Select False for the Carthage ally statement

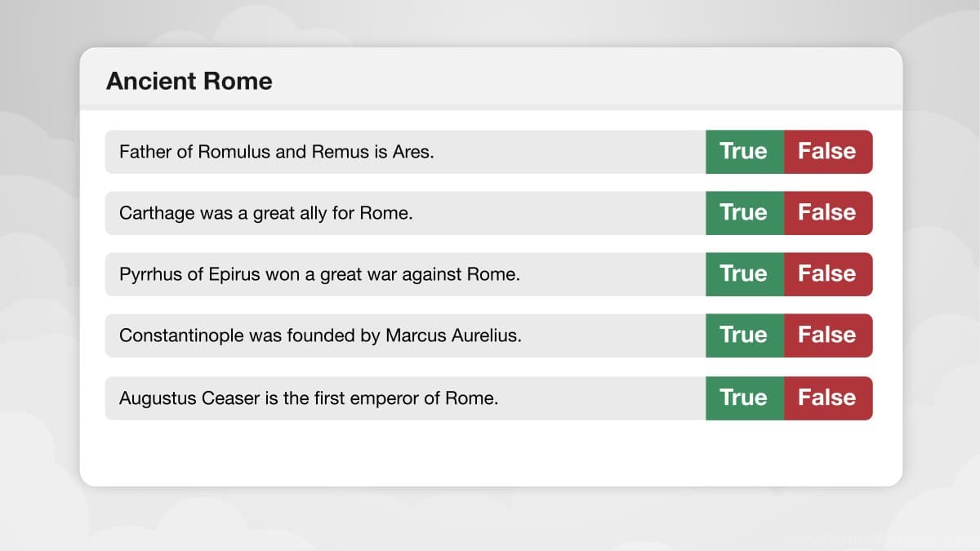(x=828, y=213)
